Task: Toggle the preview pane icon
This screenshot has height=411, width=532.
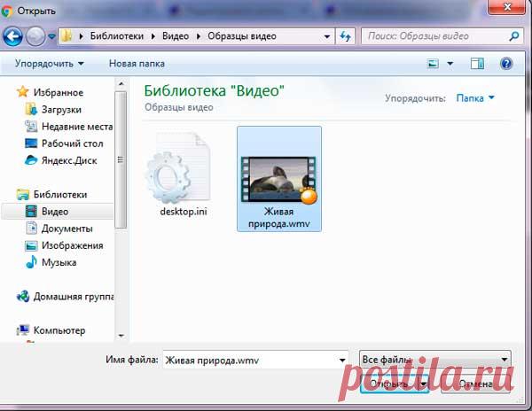Action: (x=478, y=64)
